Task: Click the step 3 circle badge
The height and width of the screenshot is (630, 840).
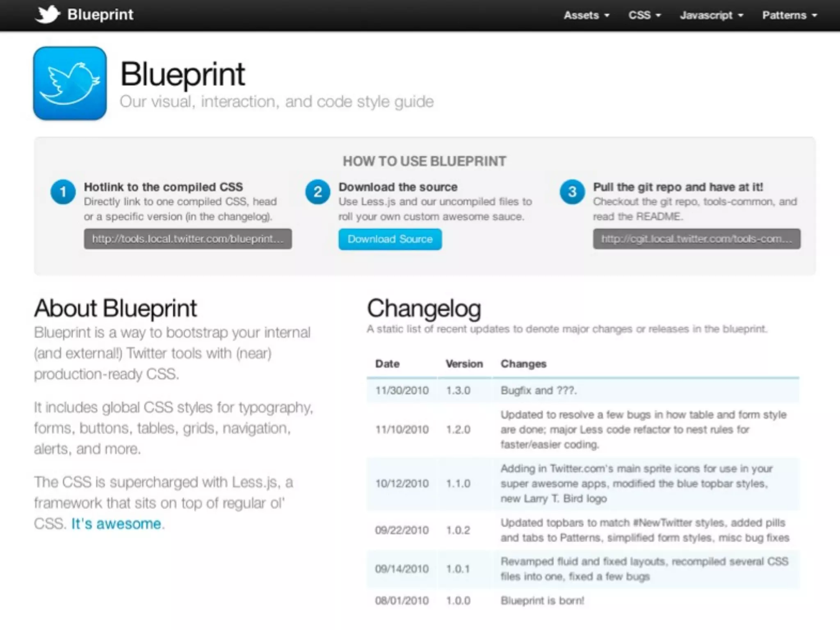Action: click(572, 192)
